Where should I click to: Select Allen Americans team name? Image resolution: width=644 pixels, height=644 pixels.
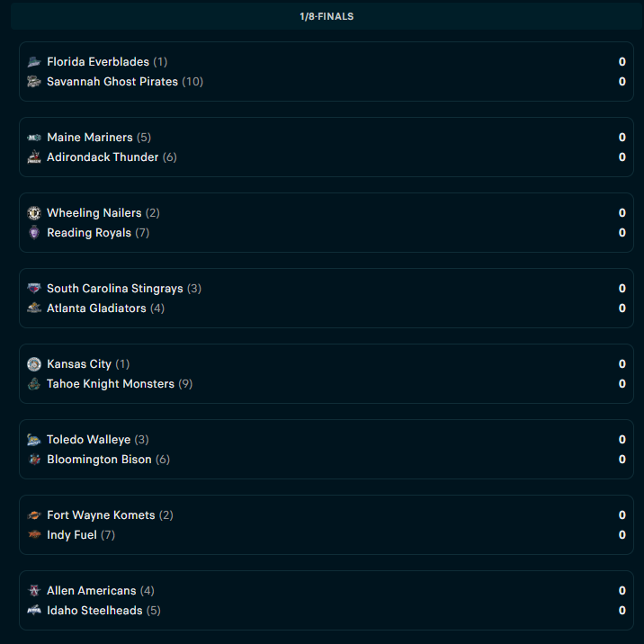click(91, 591)
